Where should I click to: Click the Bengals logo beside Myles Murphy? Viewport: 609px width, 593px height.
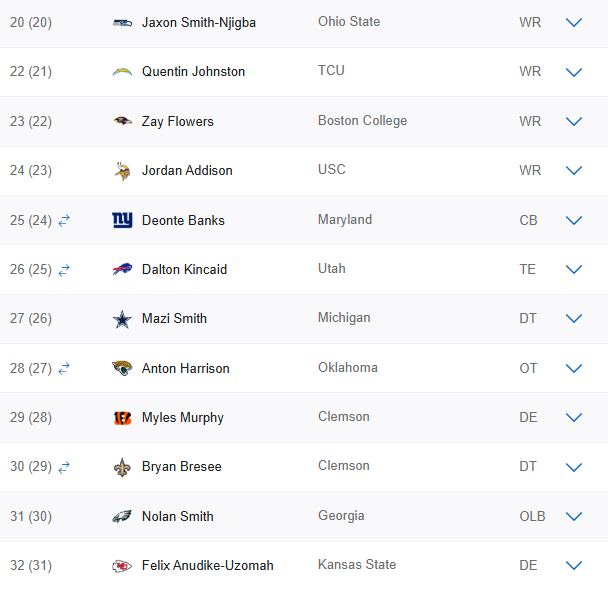click(x=122, y=418)
